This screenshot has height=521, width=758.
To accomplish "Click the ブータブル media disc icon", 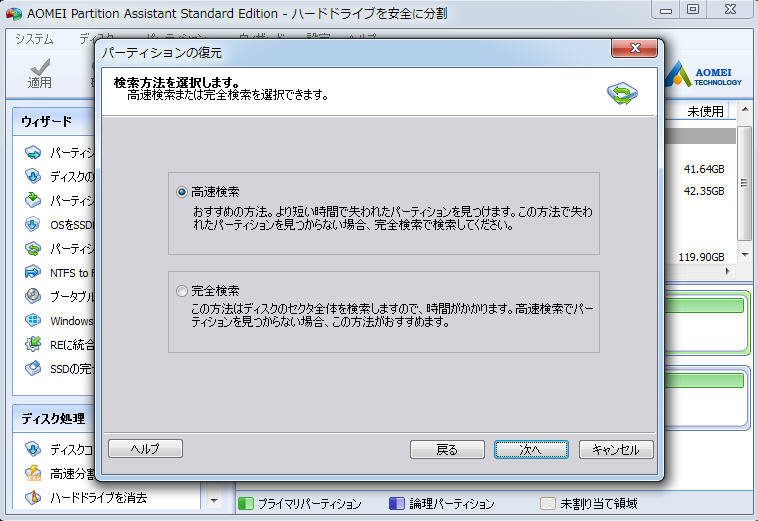I will pos(33,296).
